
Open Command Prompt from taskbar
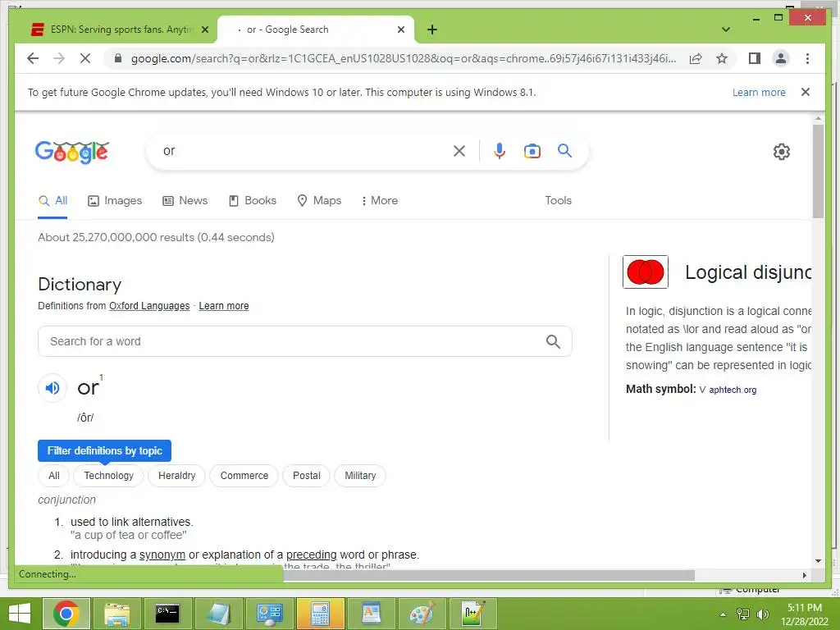click(167, 614)
